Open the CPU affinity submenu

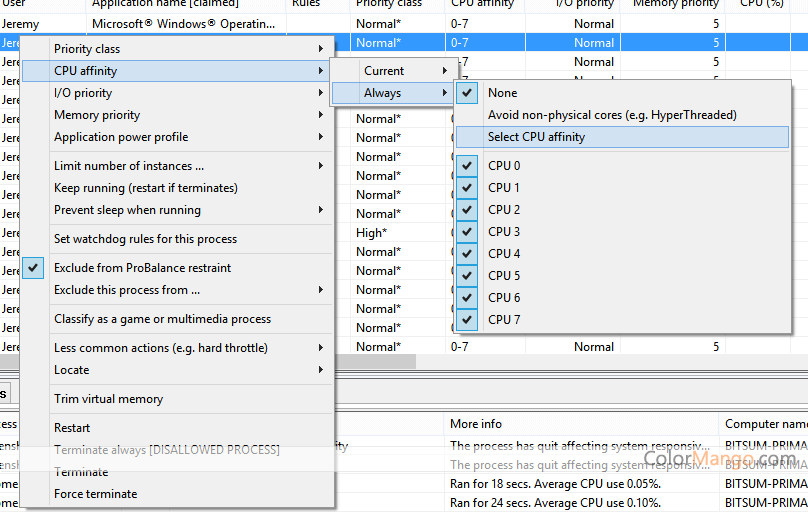[177, 71]
